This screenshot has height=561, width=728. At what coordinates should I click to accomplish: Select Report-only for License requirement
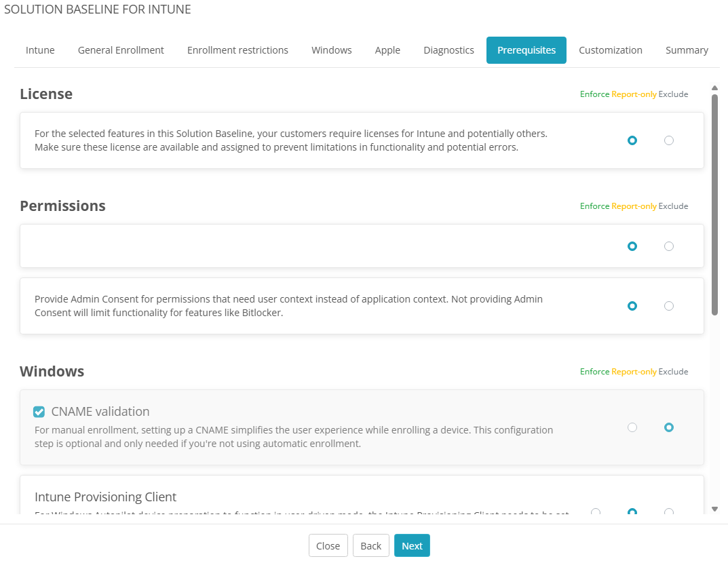632,140
